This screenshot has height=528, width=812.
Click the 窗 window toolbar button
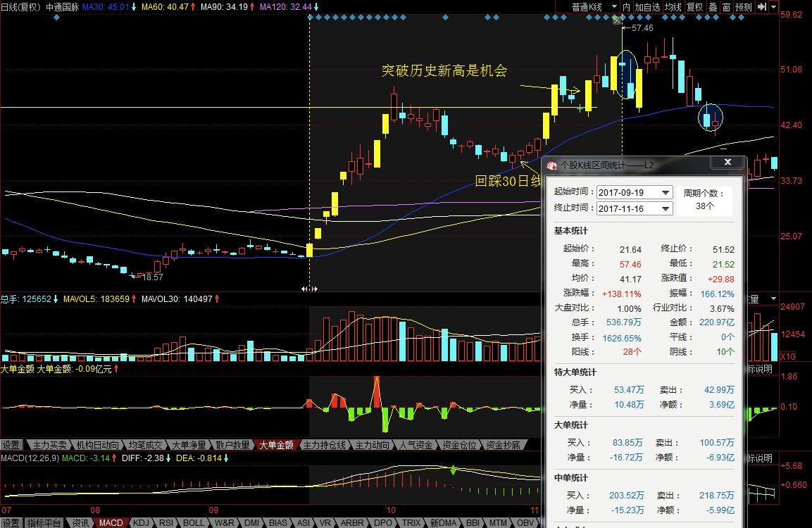(725, 7)
